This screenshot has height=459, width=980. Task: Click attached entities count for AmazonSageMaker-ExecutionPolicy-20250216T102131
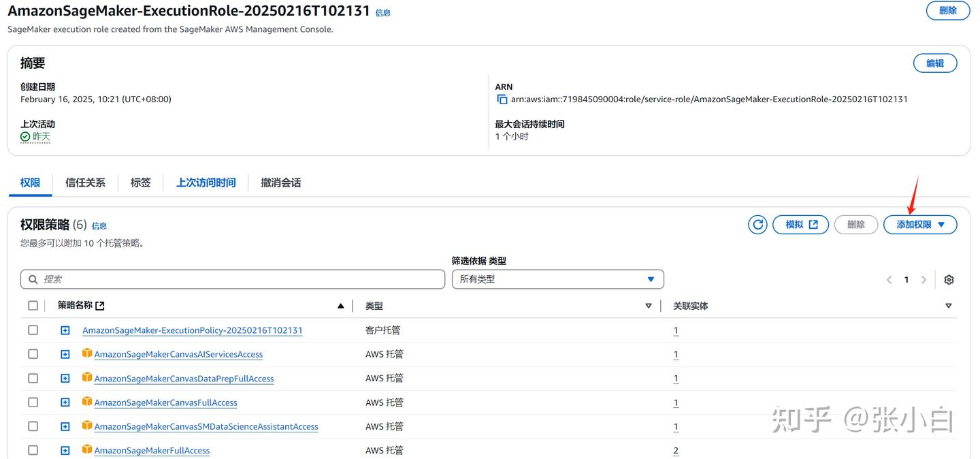(676, 330)
